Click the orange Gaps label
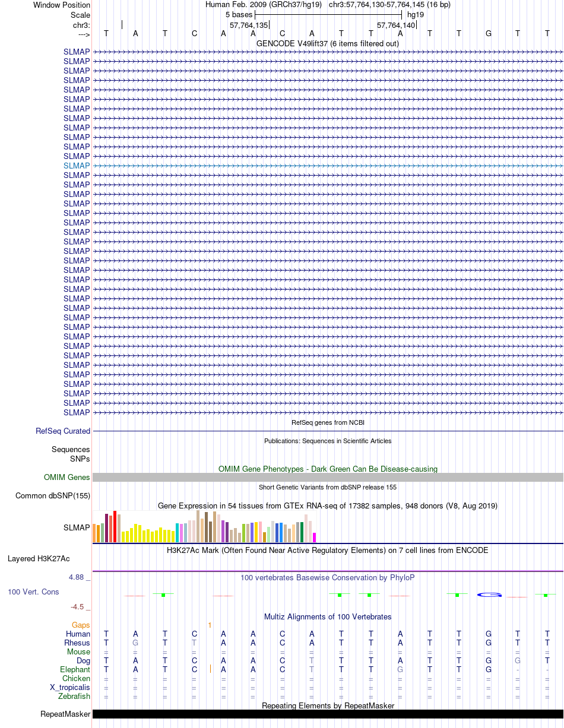 coord(81,625)
